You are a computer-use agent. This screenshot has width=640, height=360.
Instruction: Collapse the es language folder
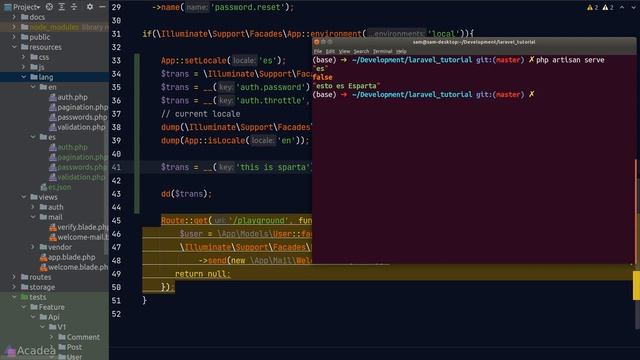tap(33, 137)
